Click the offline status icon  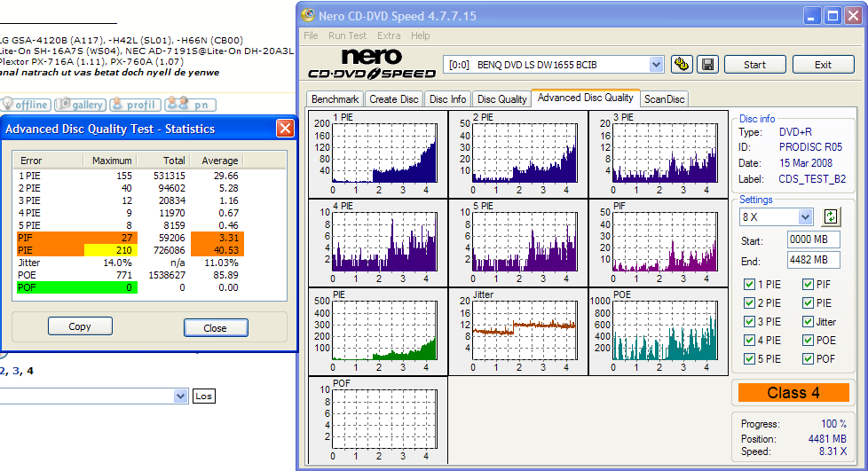pyautogui.click(x=25, y=105)
